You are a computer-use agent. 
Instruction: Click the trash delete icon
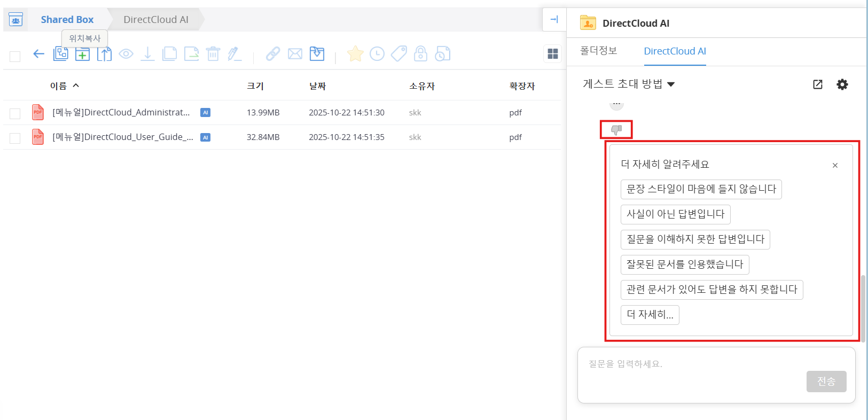213,54
